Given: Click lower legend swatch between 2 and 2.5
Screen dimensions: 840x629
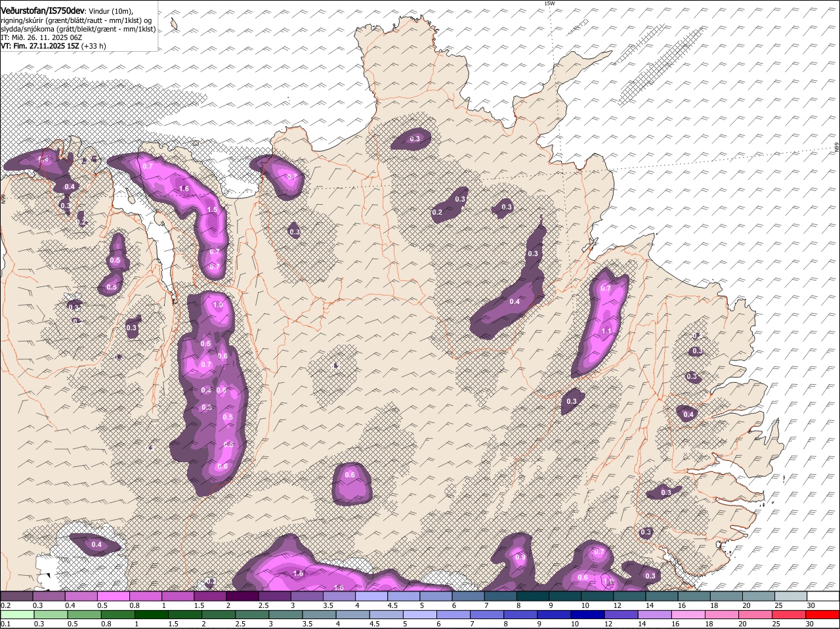Looking at the screenshot, I should click(219, 615).
